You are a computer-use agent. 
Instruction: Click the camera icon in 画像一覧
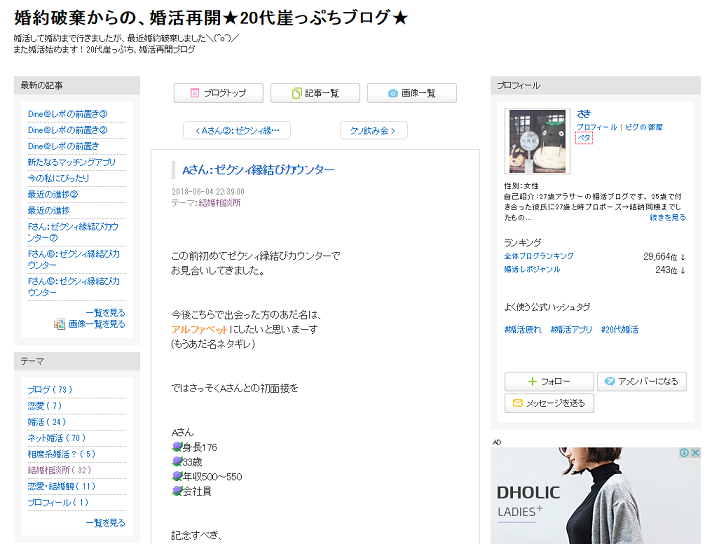point(393,93)
